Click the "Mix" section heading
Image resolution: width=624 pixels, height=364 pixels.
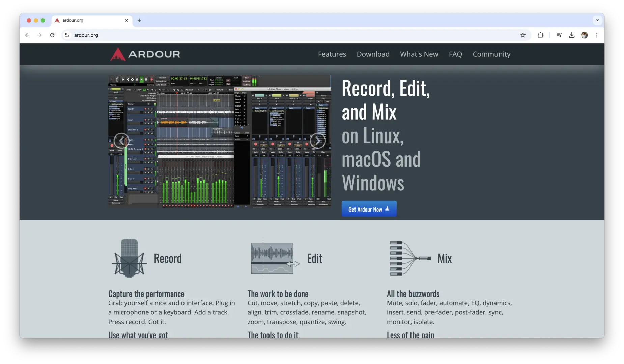tap(445, 259)
